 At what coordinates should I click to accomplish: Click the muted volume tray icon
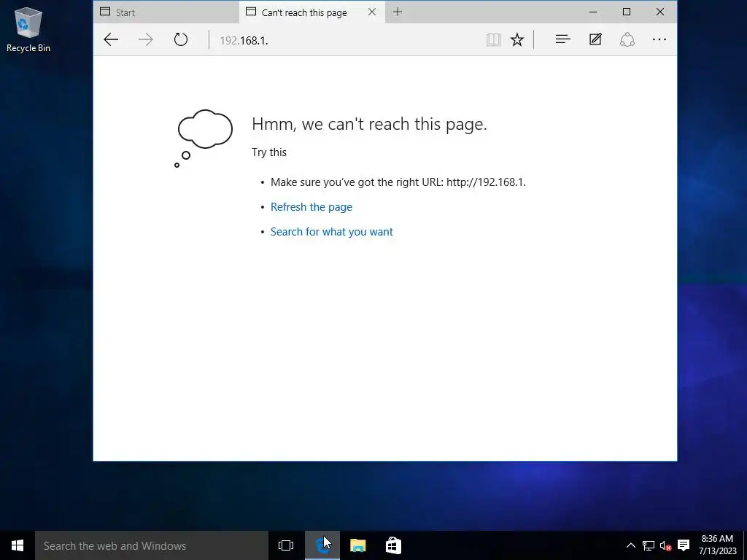(x=666, y=545)
